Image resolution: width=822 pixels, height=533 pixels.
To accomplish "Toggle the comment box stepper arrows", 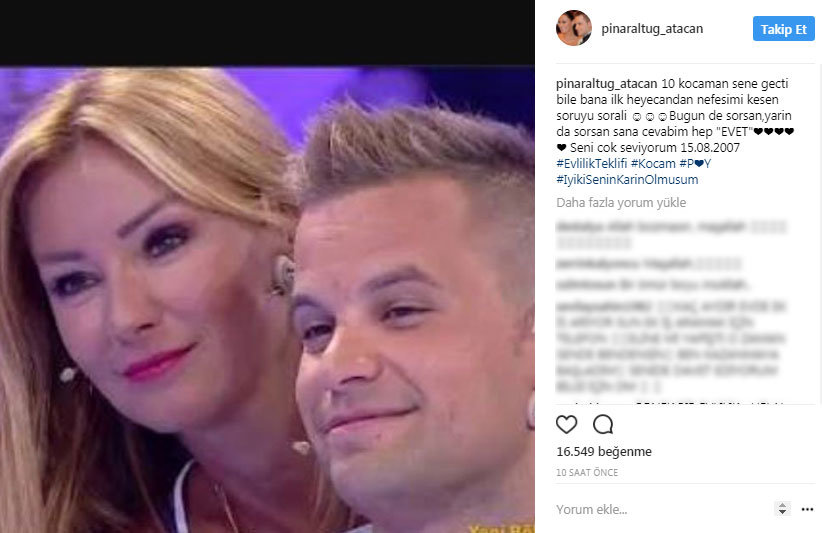I will point(782,508).
